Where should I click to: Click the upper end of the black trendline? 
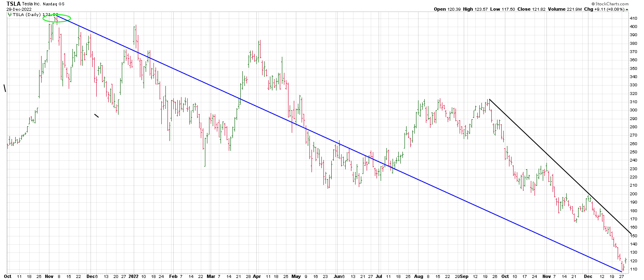point(489,99)
